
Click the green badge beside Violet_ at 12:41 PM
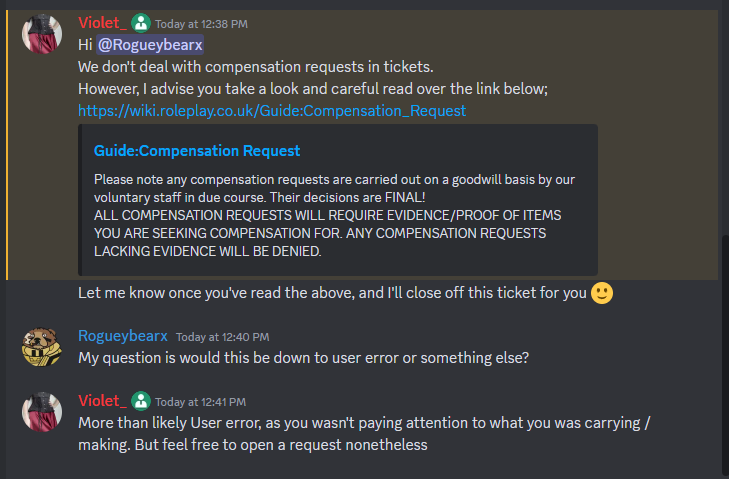[140, 401]
